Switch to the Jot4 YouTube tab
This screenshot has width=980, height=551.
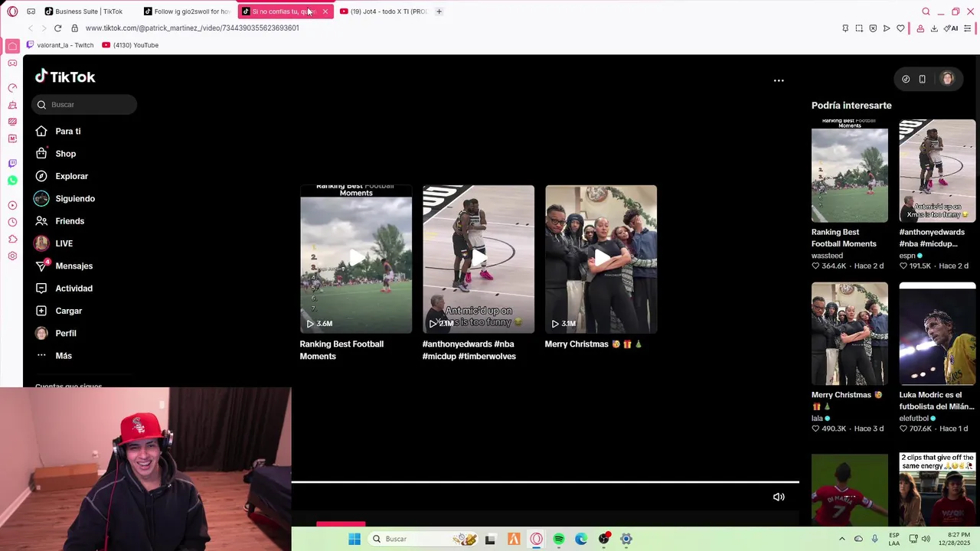click(x=383, y=11)
